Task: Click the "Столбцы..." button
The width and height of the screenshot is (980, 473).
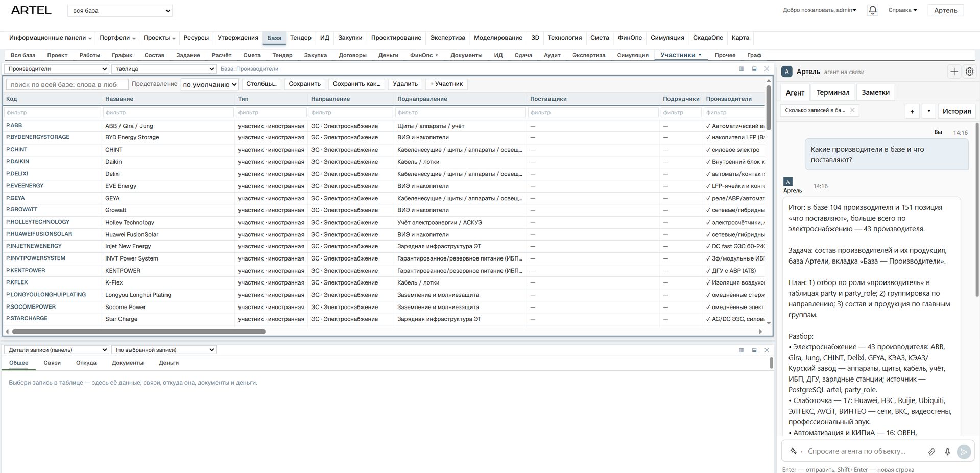Action: [x=261, y=84]
